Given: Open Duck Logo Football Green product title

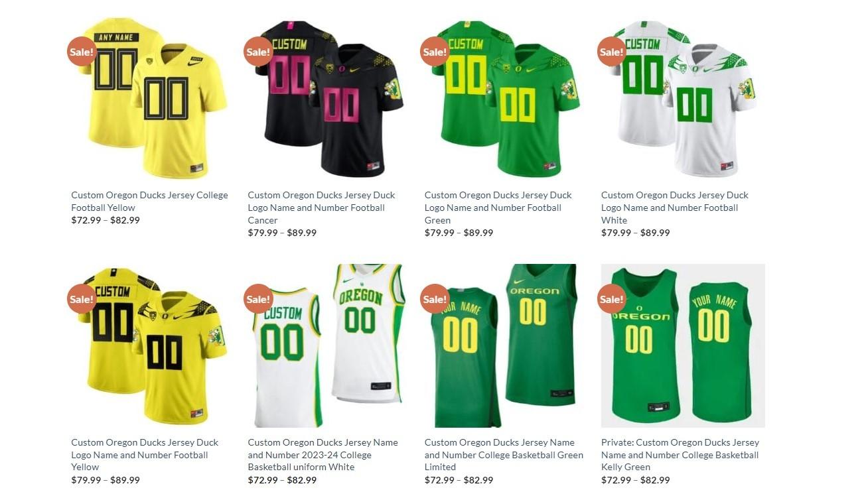Looking at the screenshot, I should [498, 208].
